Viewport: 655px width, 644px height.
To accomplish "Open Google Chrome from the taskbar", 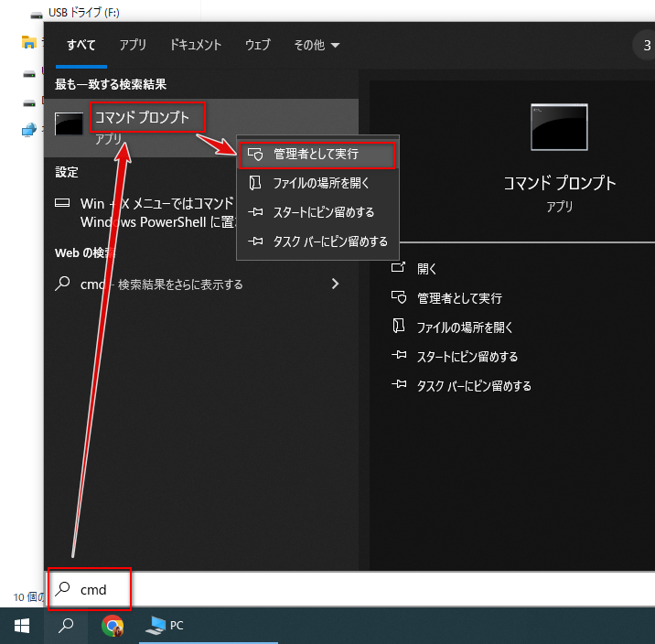I will (x=113, y=626).
